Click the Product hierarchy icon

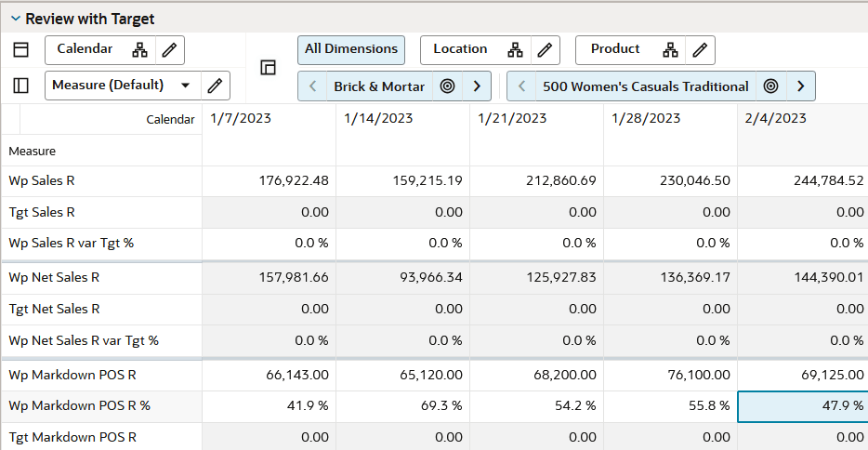tap(669, 50)
